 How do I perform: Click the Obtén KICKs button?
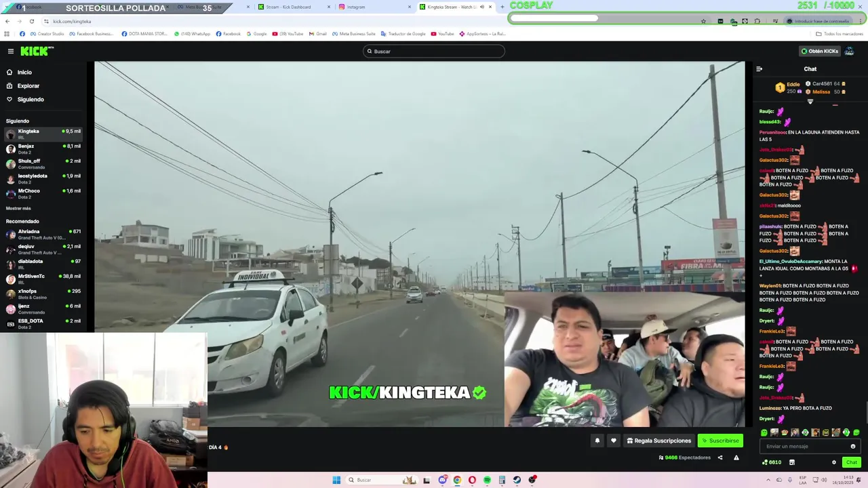tap(819, 51)
